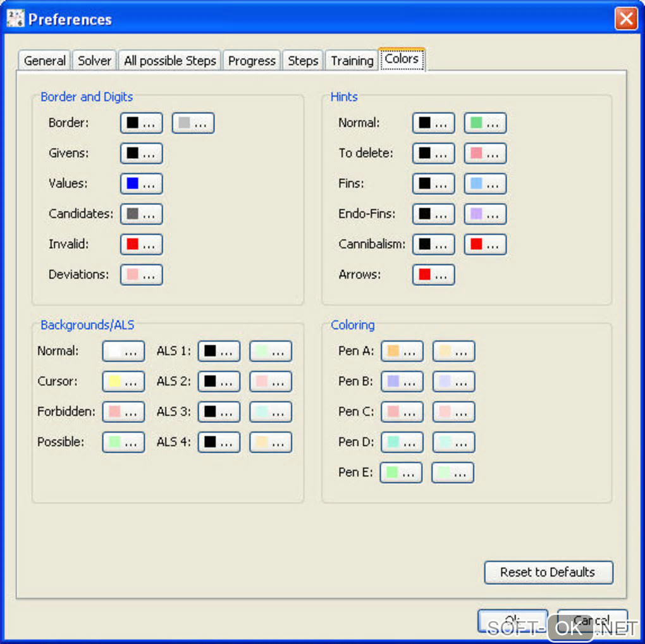The image size is (645, 644).
Task: Edit To delete black color
Action: coord(434,154)
